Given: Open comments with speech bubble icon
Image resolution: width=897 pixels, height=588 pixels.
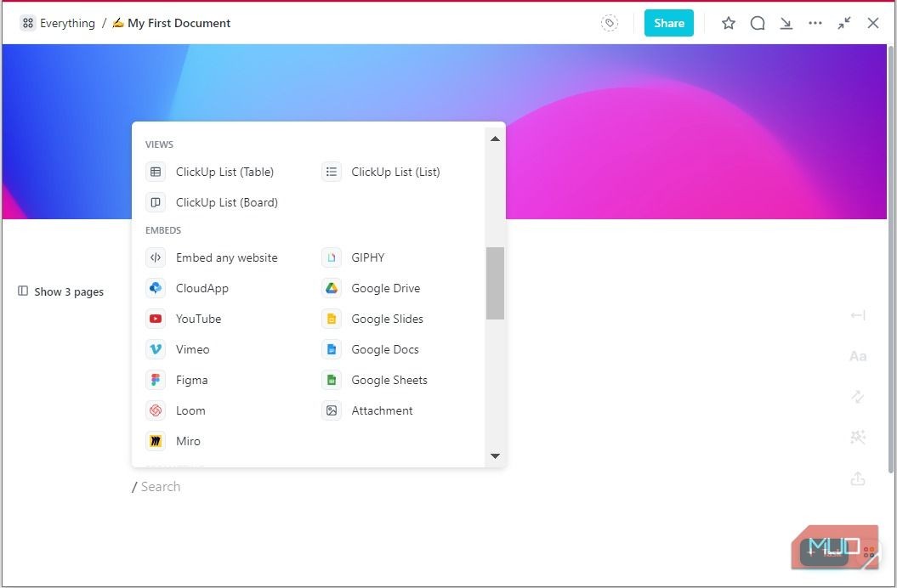Looking at the screenshot, I should pos(758,24).
